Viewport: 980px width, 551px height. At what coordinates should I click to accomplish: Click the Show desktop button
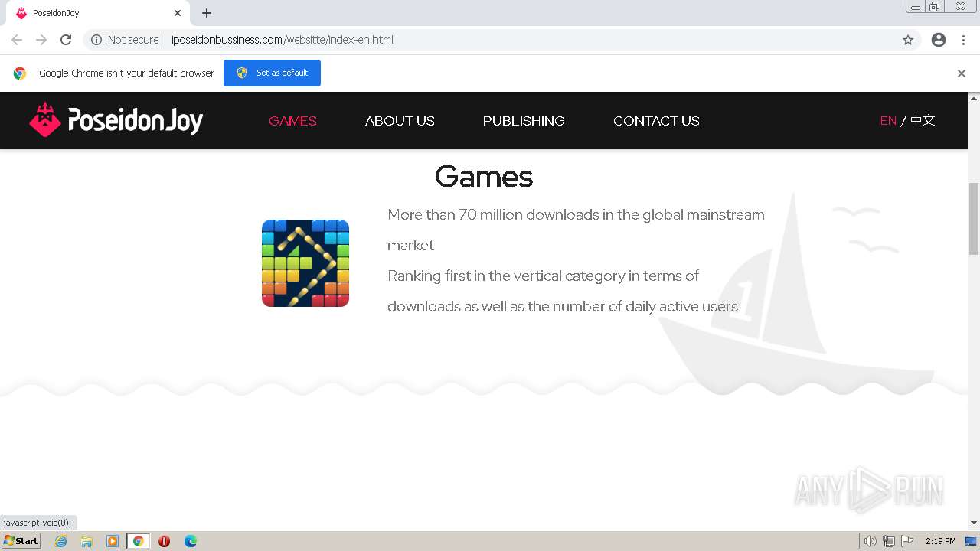tap(972, 541)
